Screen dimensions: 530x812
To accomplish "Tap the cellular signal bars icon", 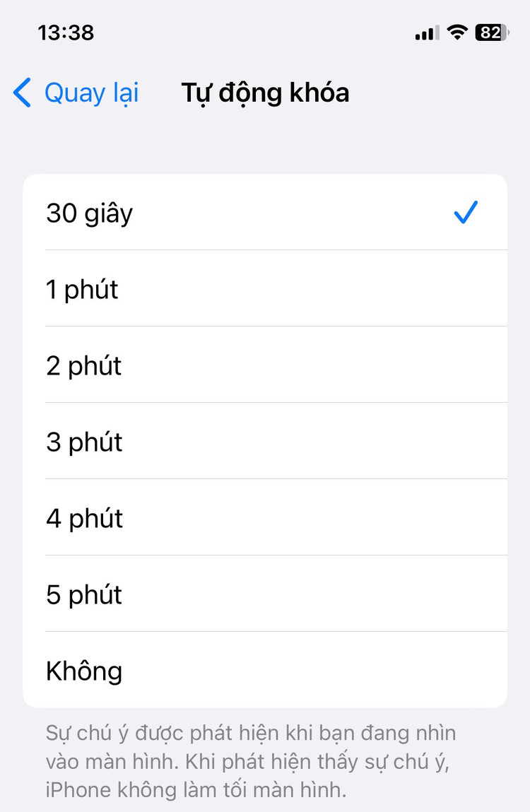I will coord(427,33).
